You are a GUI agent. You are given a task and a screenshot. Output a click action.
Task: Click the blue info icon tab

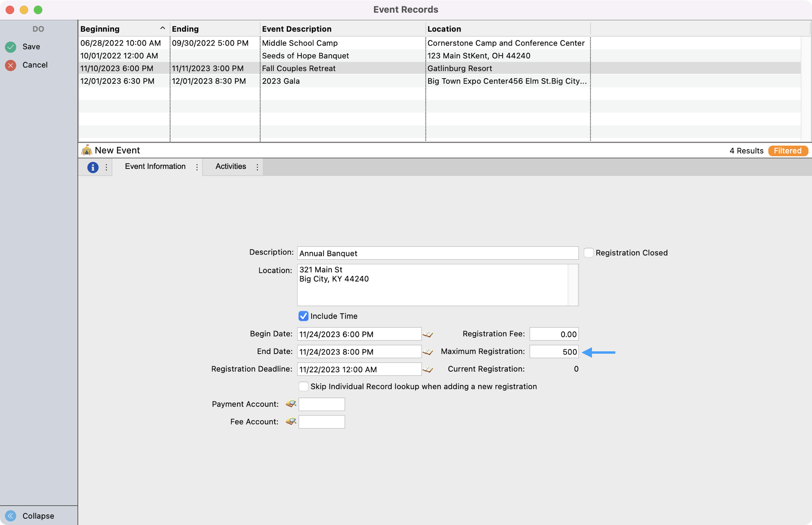click(x=92, y=167)
